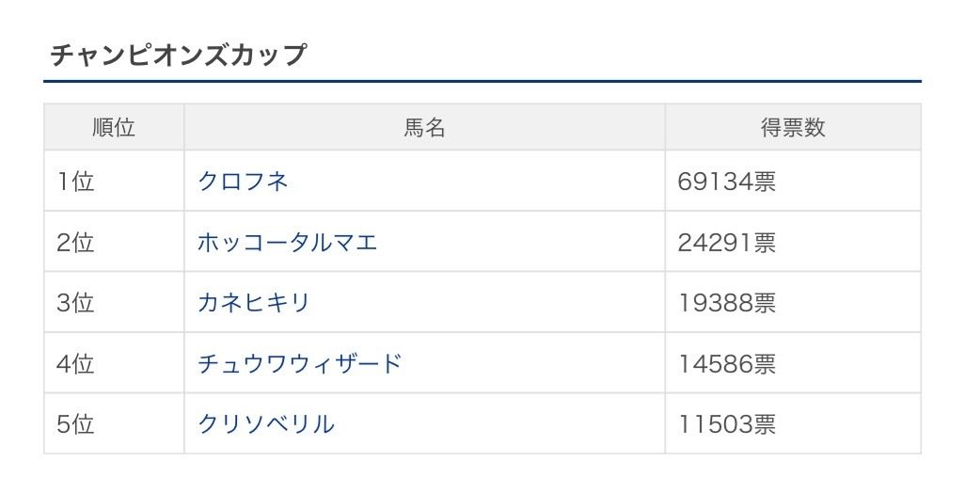This screenshot has width=980, height=493.
Task: Click the 得票数 column header
Action: click(793, 127)
